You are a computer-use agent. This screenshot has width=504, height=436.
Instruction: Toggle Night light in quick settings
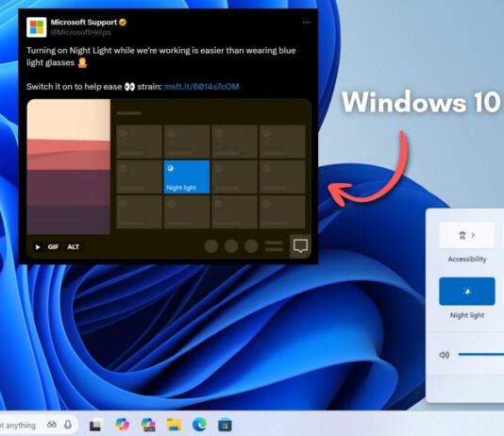click(x=467, y=292)
